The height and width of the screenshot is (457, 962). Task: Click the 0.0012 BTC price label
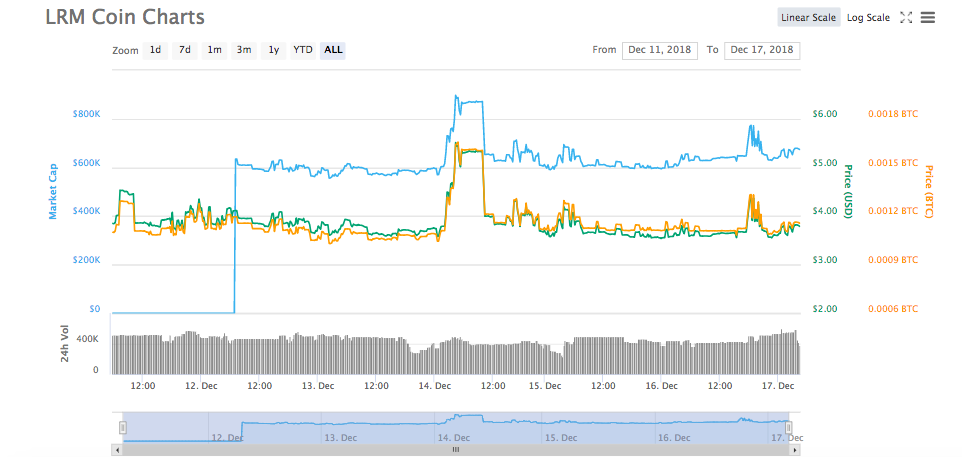coord(893,211)
